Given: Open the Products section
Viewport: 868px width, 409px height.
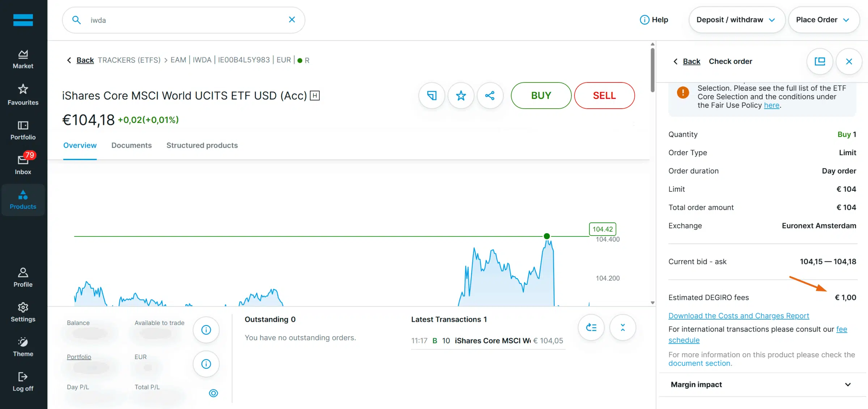Looking at the screenshot, I should tap(23, 200).
